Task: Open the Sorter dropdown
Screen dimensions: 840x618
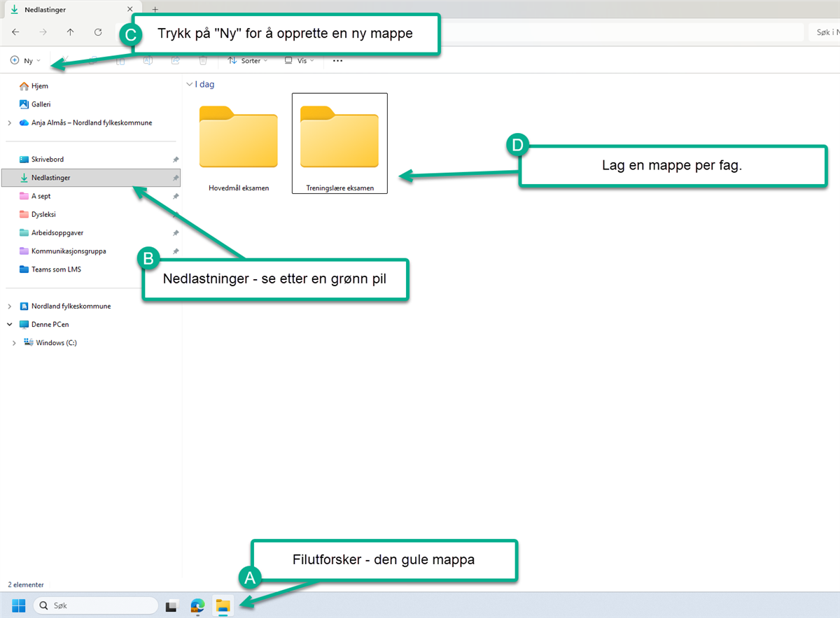Action: click(248, 61)
